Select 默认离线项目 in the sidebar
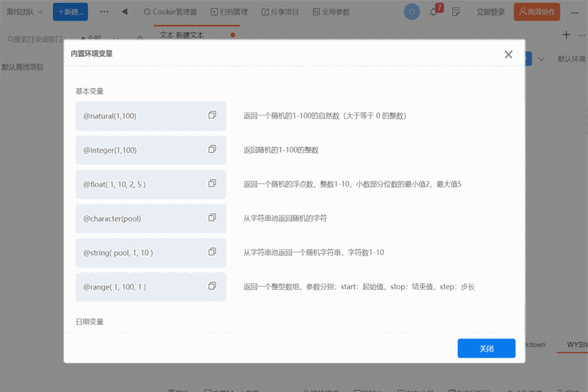This screenshot has height=392, width=588. pos(23,67)
